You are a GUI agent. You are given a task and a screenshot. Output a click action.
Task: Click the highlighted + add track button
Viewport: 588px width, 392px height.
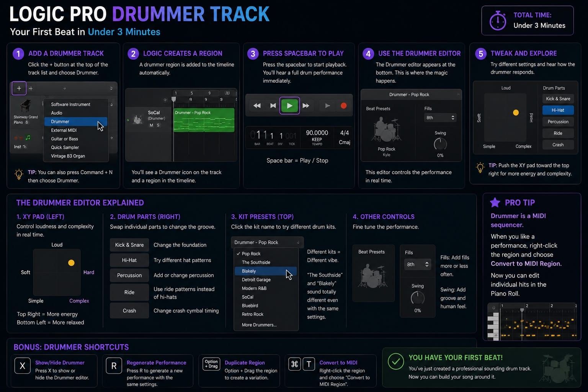pyautogui.click(x=19, y=88)
